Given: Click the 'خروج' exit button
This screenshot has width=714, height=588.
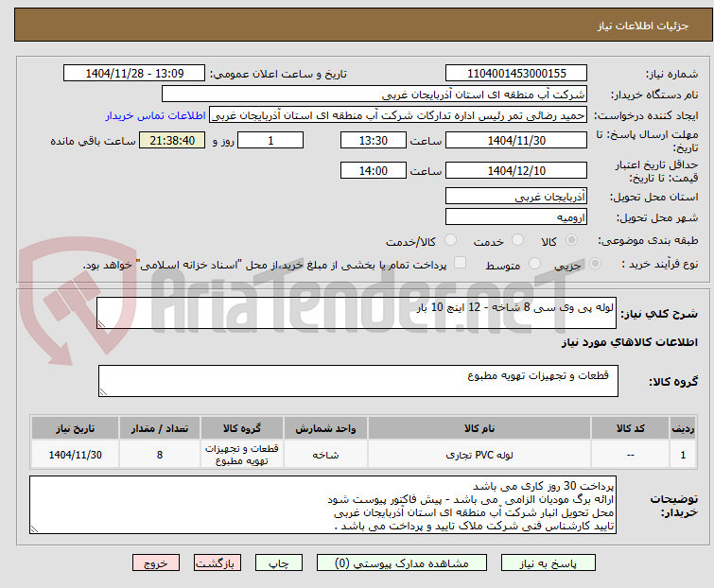Looking at the screenshot, I should pos(156,563).
